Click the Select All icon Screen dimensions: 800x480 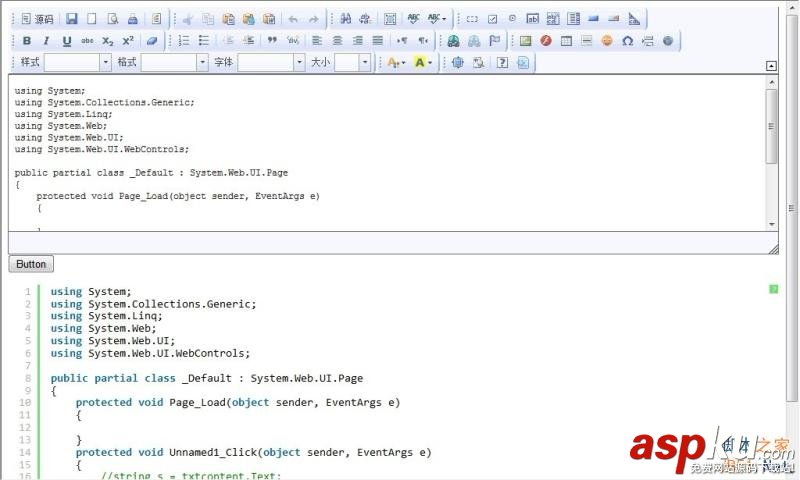390,19
